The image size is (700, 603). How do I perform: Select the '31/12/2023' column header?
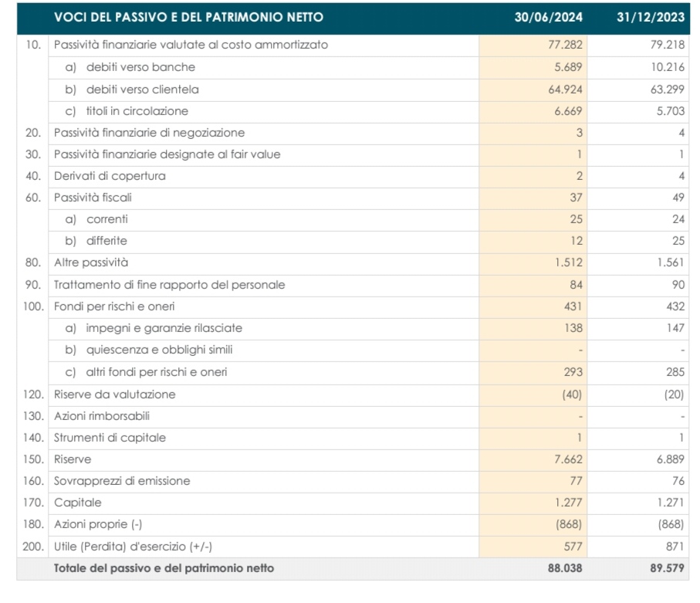pyautogui.click(x=651, y=17)
